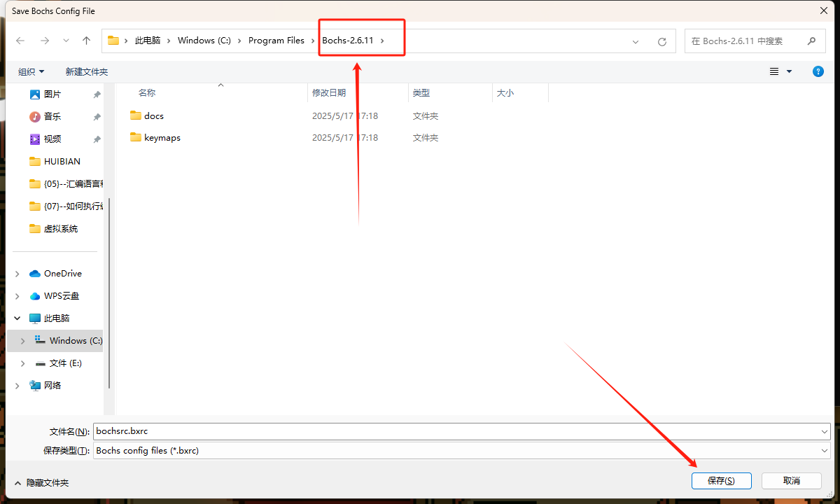840x504 pixels.
Task: Click 新建文件夹 button
Action: 87,71
